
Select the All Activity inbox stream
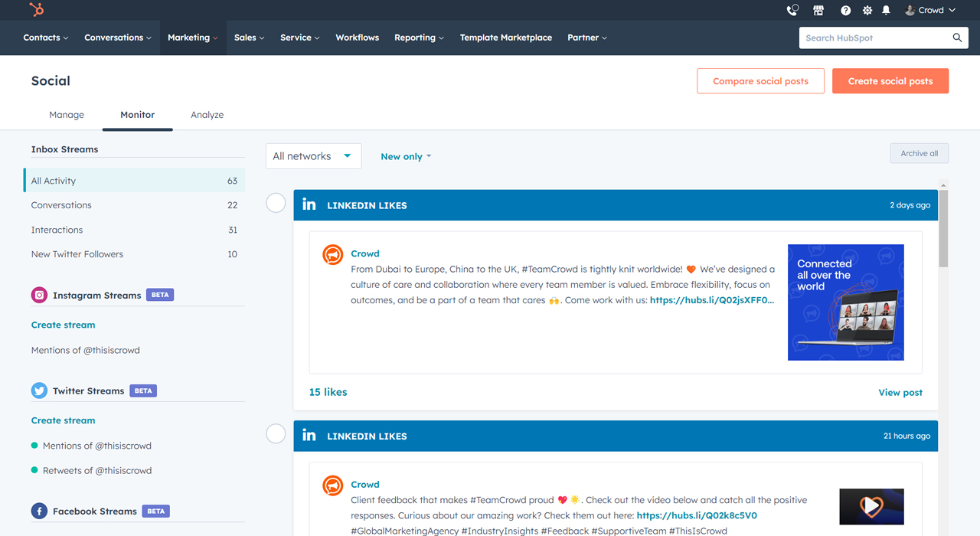(x=134, y=181)
